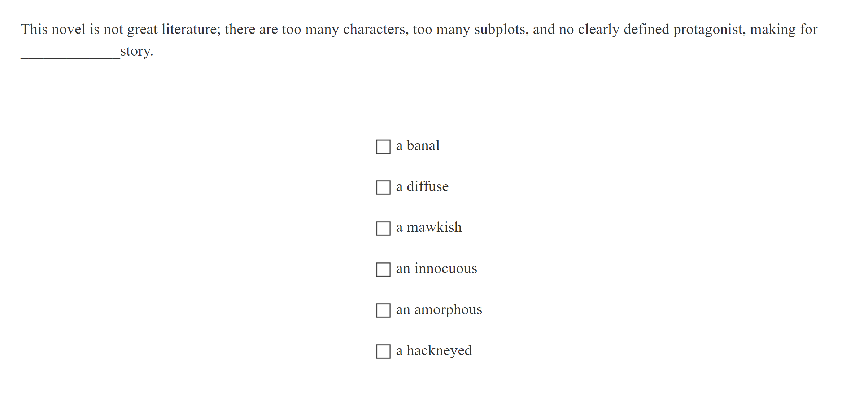This screenshot has height=406, width=868.
Task: Click the 'a banal' answer label
Action: pyautogui.click(x=418, y=146)
